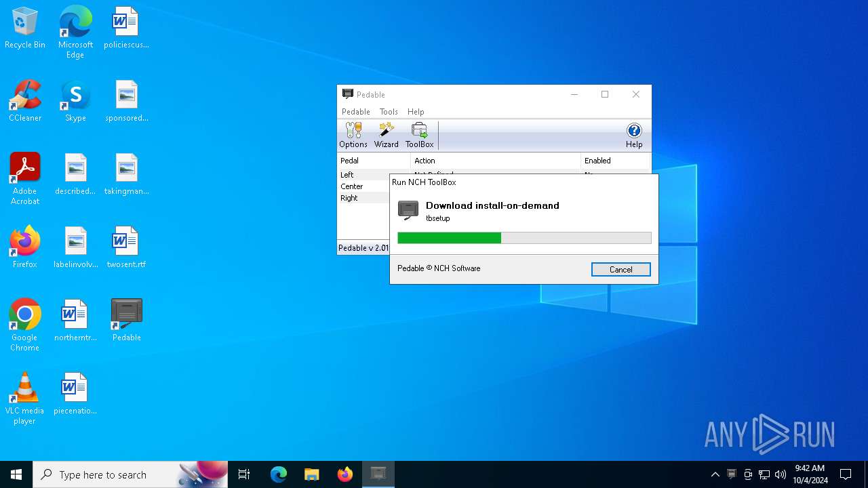868x488 pixels.
Task: Open the notification center icon
Action: point(846,474)
